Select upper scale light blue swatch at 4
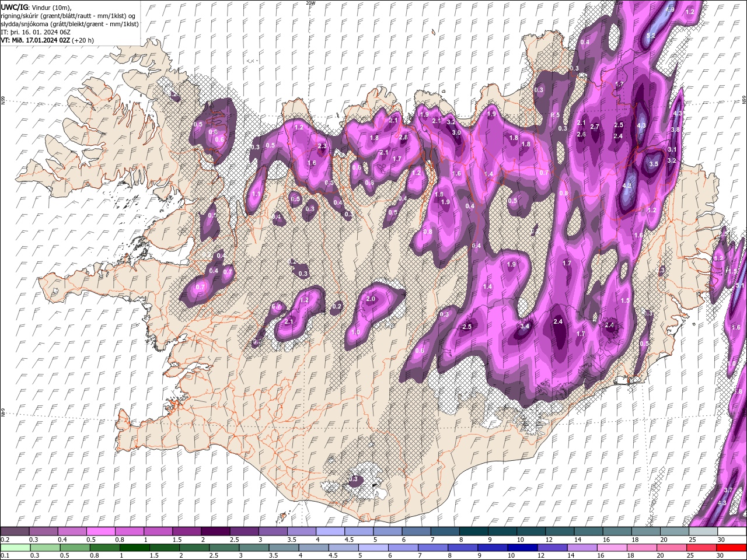 pyautogui.click(x=330, y=531)
